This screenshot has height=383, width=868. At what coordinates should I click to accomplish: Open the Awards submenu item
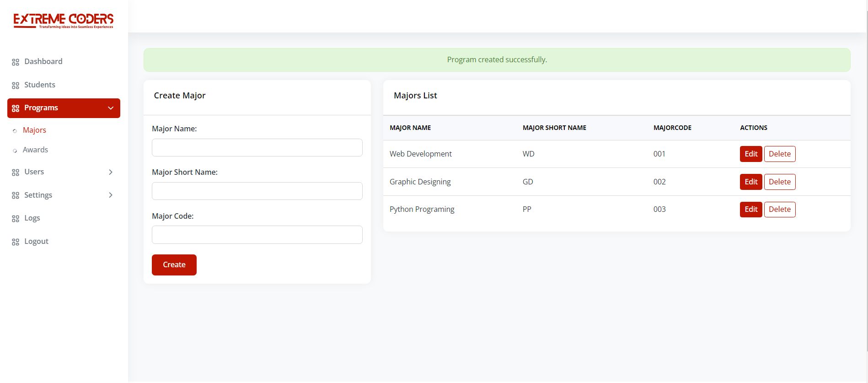35,150
